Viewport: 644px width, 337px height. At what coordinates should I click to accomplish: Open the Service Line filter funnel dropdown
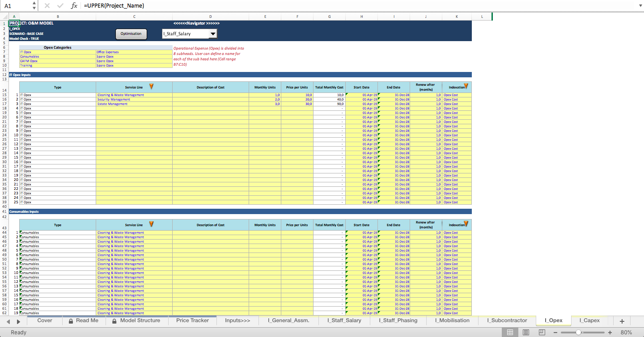tap(151, 87)
